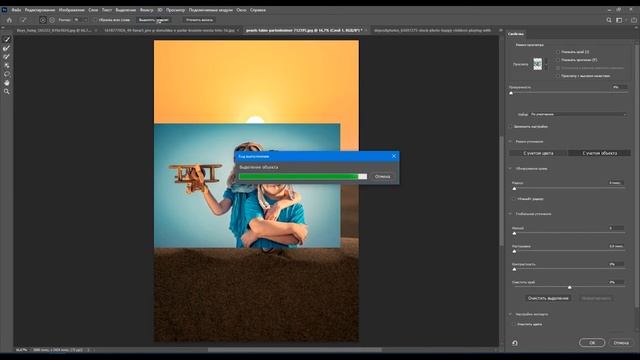Select the Hand tool
The height and width of the screenshot is (360, 640).
click(x=7, y=83)
